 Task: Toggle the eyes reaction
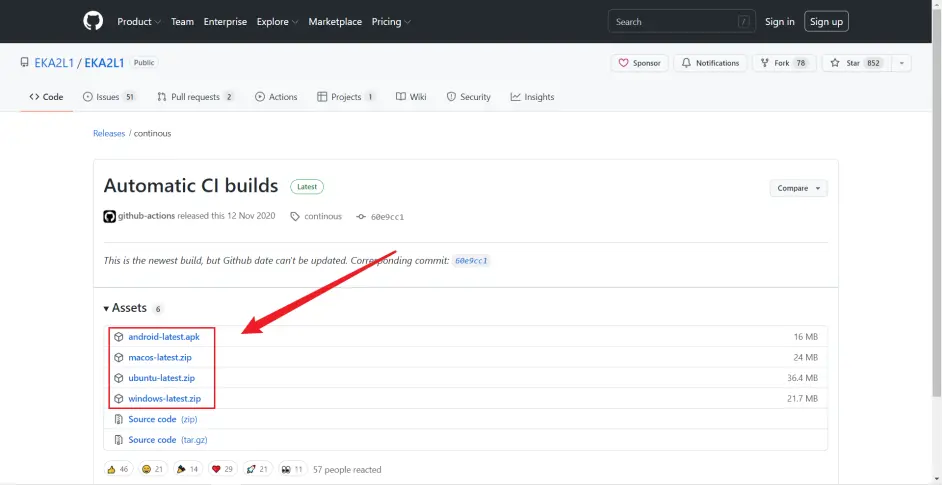click(x=293, y=469)
